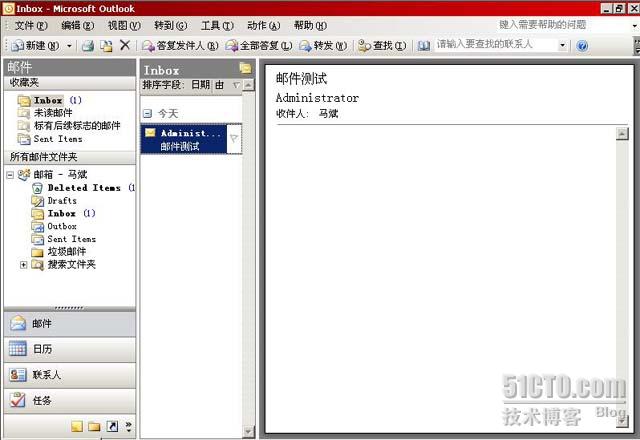This screenshot has width=640, height=440.
Task: Open the 工具(T) menu
Action: pos(216,25)
